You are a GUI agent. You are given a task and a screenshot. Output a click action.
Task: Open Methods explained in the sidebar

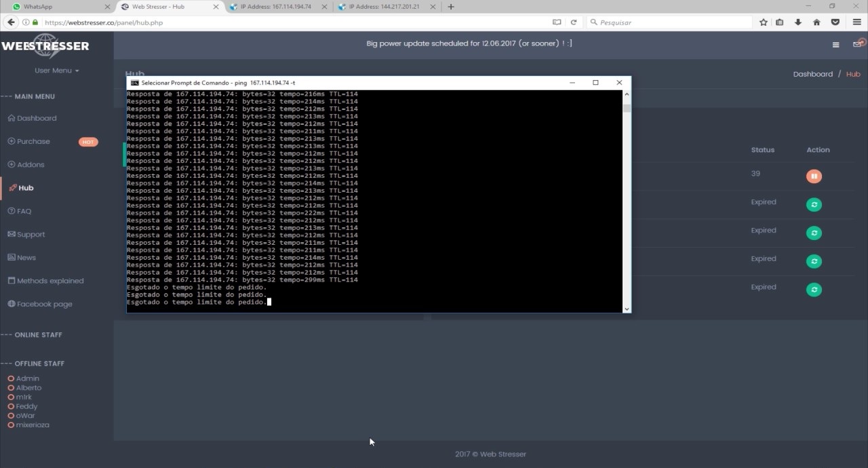coord(45,281)
